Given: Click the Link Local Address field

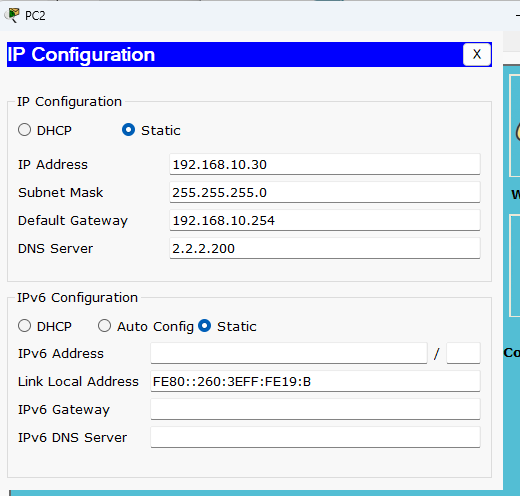Looking at the screenshot, I should pyautogui.click(x=315, y=381).
